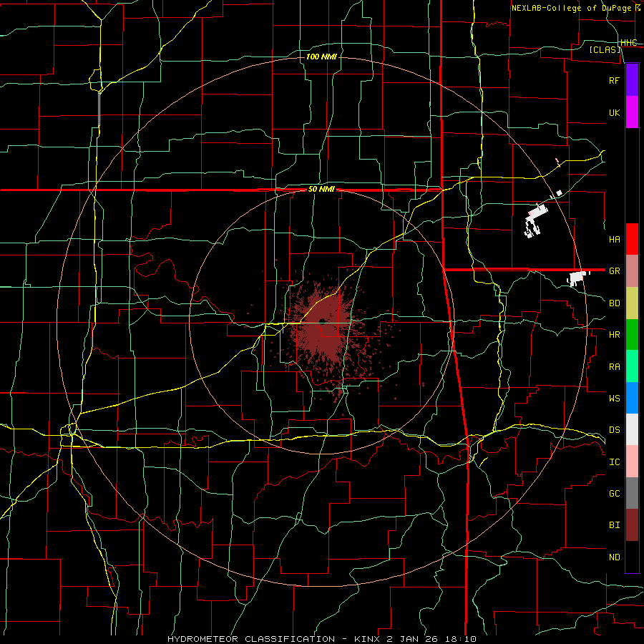This screenshot has height=644, width=644.
Task: Click the ND black legend swatch
Action: coord(632,557)
